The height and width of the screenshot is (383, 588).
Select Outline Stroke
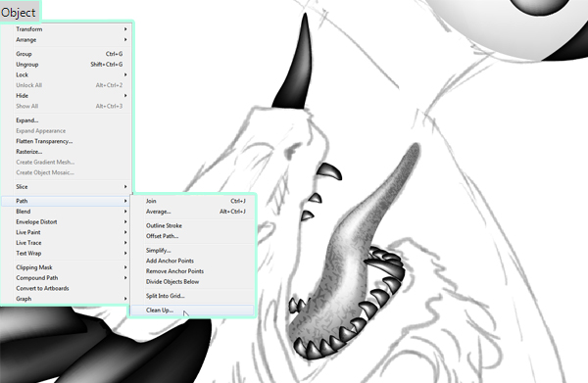coord(192,226)
